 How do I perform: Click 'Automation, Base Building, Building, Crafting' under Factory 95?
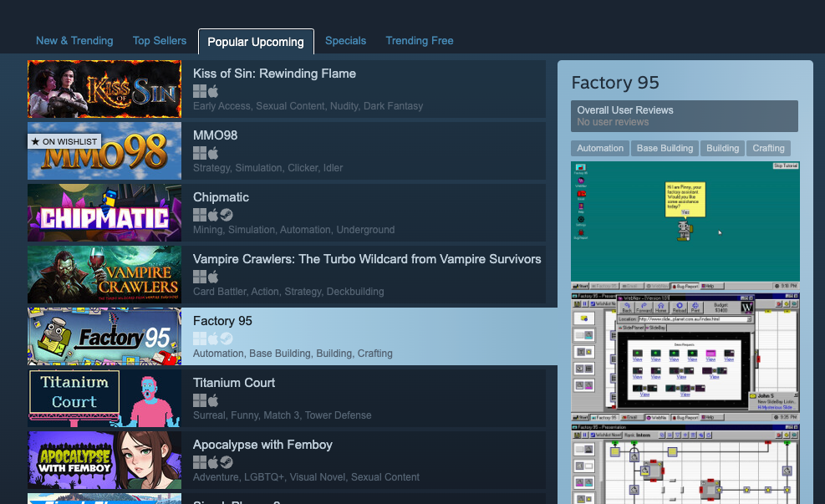[x=293, y=354]
